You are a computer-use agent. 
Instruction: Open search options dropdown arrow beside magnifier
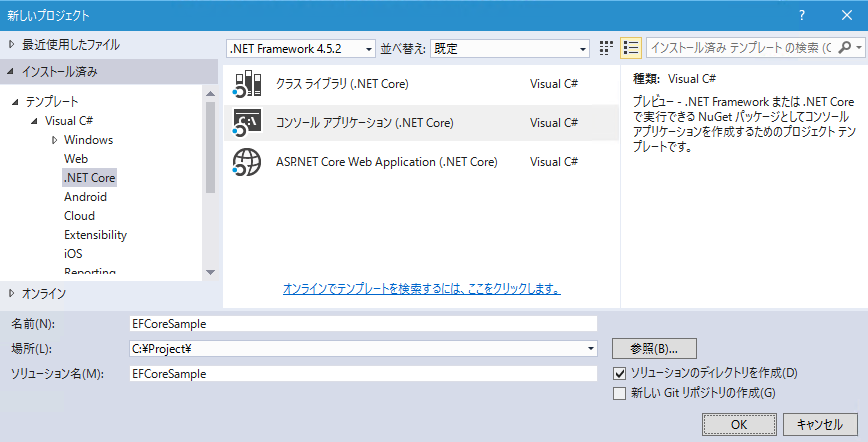[859, 48]
